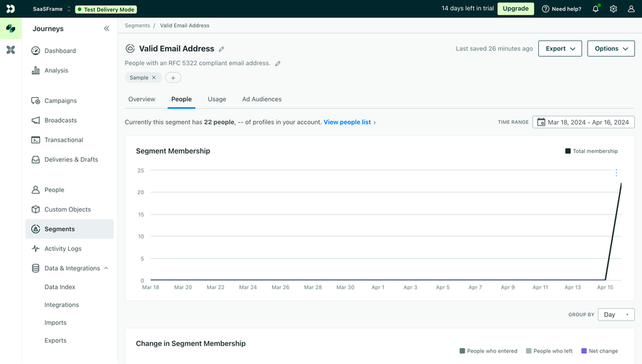The height and width of the screenshot is (364, 642).
Task: Click the Analysis bar chart icon
Action: (x=36, y=70)
